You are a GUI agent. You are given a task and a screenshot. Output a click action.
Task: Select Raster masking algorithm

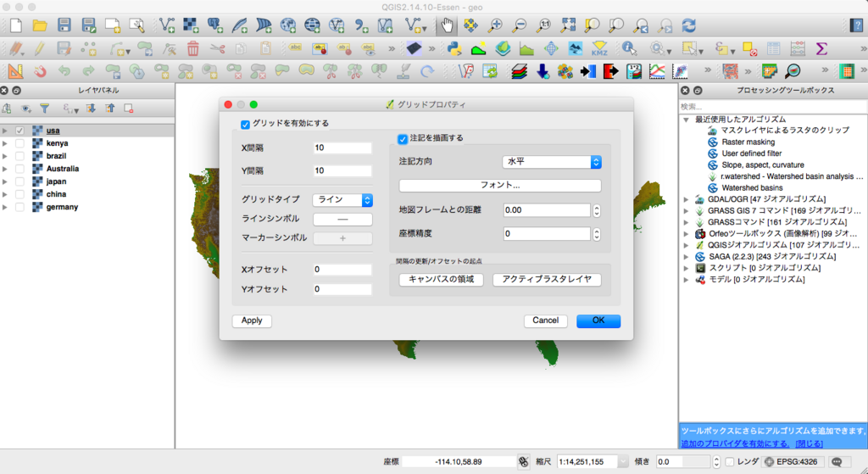click(x=748, y=142)
